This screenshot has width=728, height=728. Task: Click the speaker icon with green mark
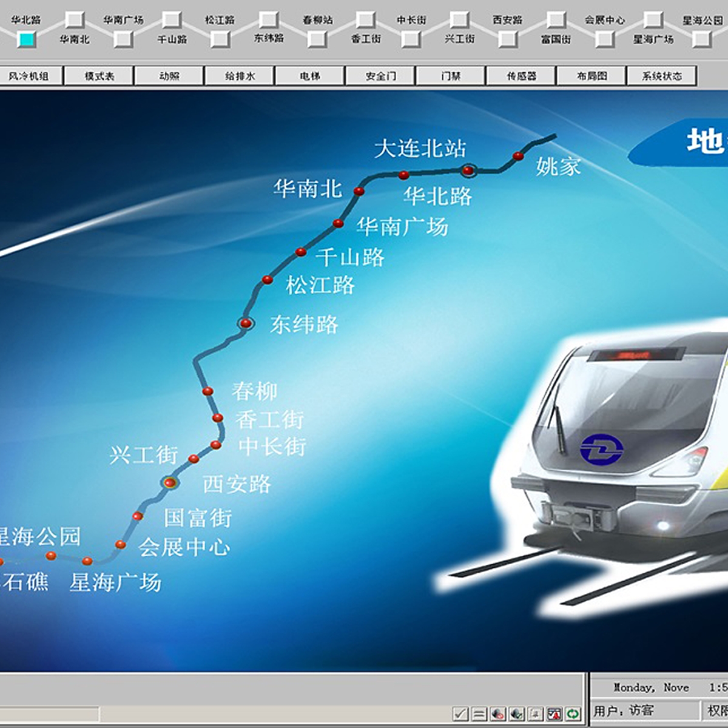pyautogui.click(x=517, y=714)
